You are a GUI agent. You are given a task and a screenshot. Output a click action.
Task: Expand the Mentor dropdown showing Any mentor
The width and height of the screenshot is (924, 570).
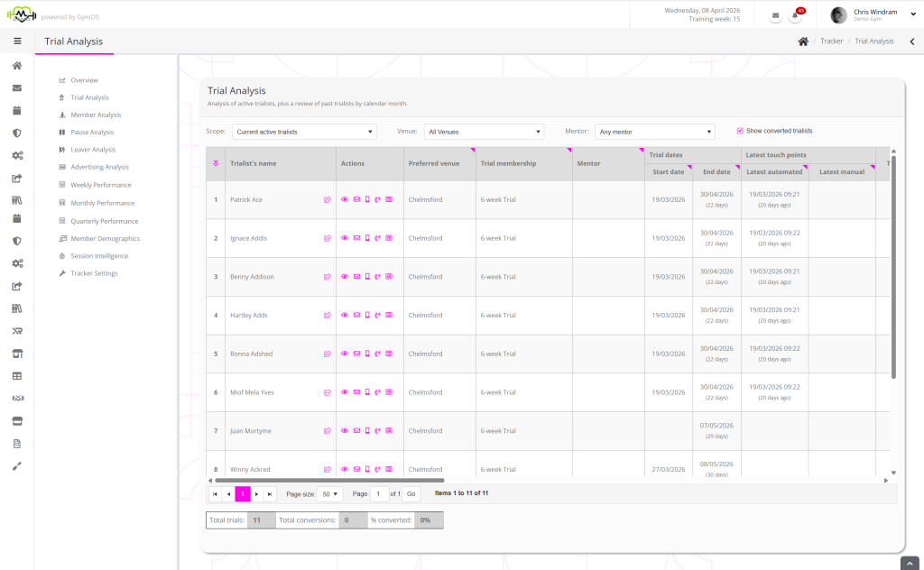pyautogui.click(x=654, y=132)
